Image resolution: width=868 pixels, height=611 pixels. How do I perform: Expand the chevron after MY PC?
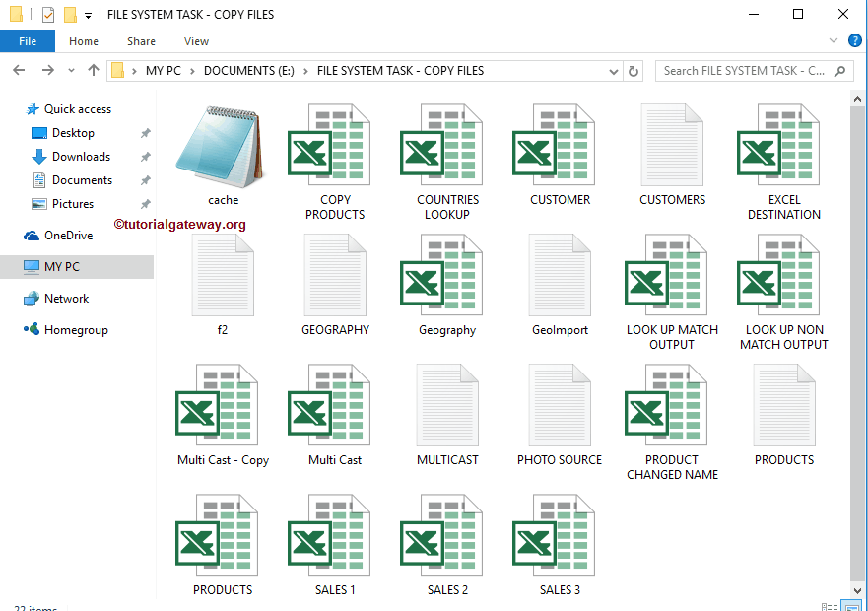pyautogui.click(x=192, y=71)
